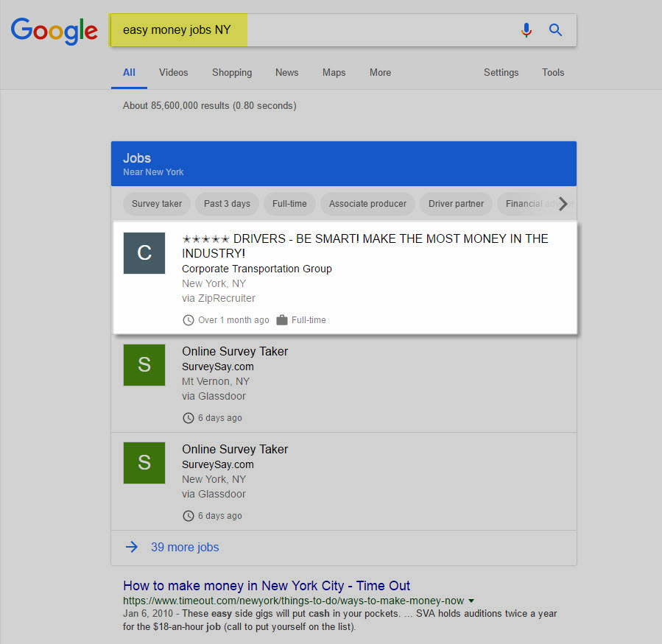Click About 85,600,000 results text
This screenshot has width=662, height=644.
(x=209, y=105)
